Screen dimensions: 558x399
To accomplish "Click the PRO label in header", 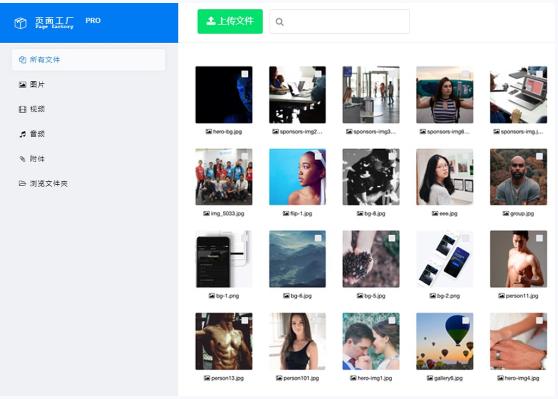I will (93, 21).
